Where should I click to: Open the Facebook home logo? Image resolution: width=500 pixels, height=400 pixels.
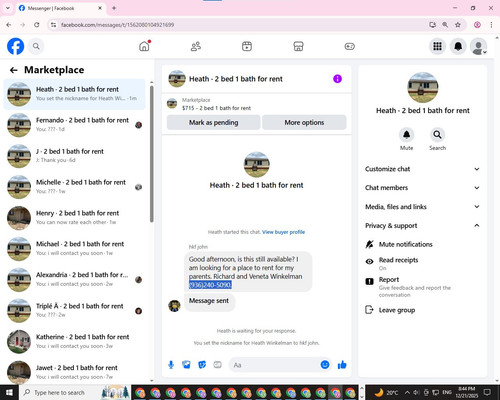tap(16, 46)
